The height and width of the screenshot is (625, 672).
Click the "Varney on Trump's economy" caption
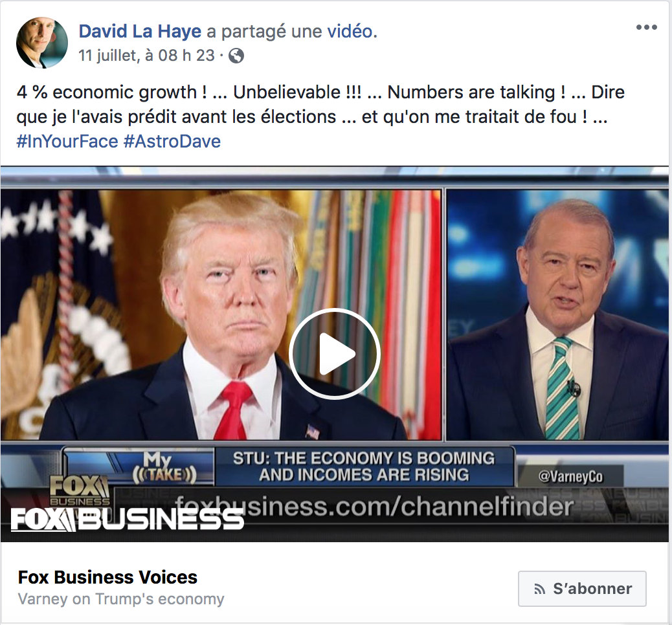pos(121,599)
